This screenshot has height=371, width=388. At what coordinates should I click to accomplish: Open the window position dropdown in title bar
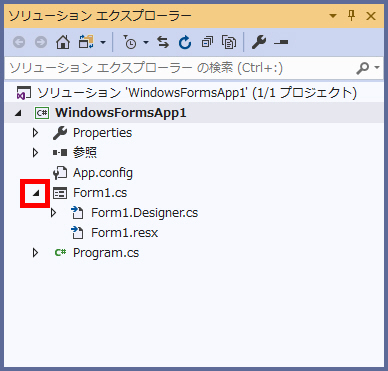[332, 16]
